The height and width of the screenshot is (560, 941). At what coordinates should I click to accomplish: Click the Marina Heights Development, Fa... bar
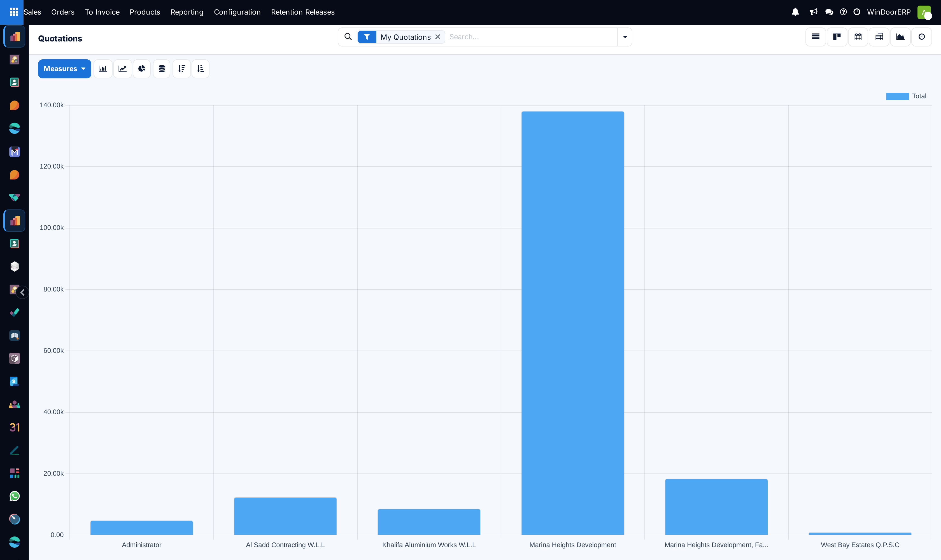coord(716,507)
